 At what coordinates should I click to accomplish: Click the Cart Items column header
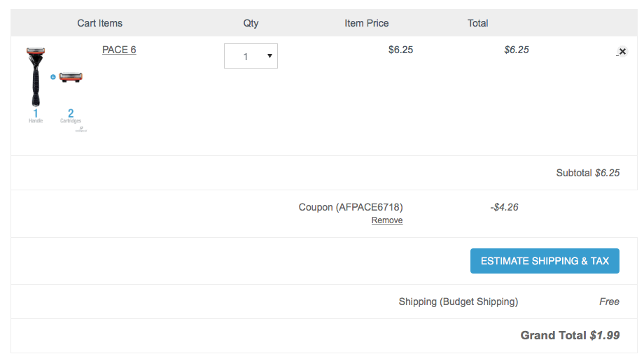100,23
